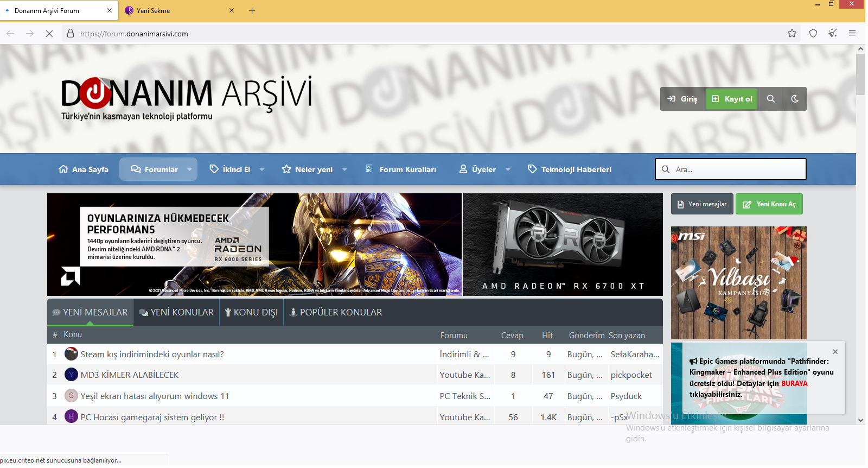The image size is (868, 468).
Task: Click the megaphone icon in the notification
Action: click(x=693, y=362)
